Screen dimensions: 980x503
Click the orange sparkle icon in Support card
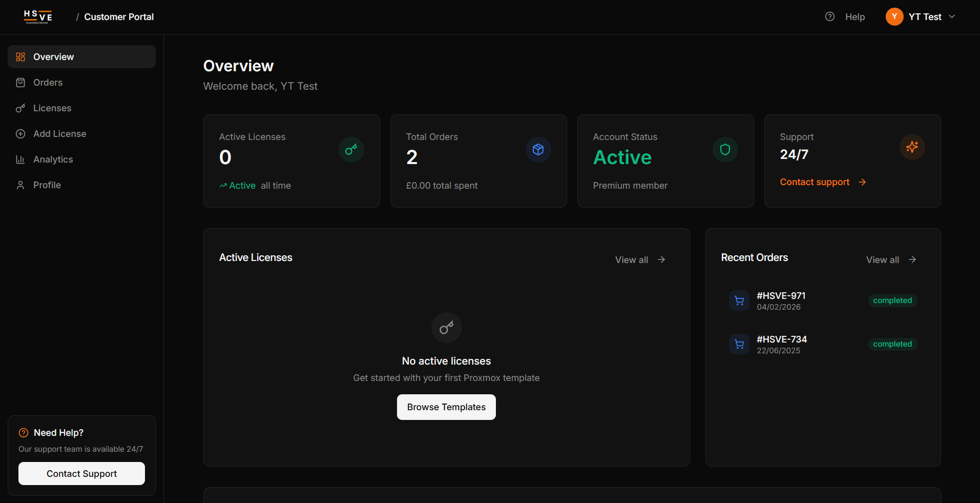coord(912,147)
